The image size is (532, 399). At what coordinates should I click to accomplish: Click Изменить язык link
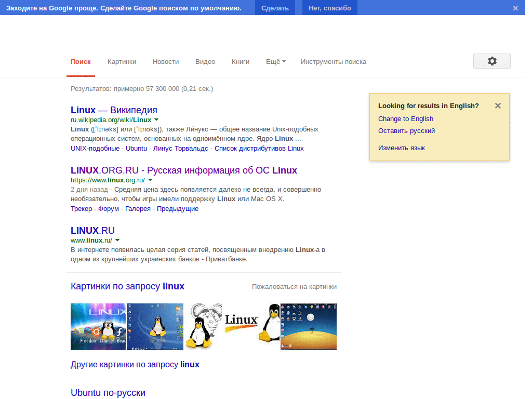(402, 148)
